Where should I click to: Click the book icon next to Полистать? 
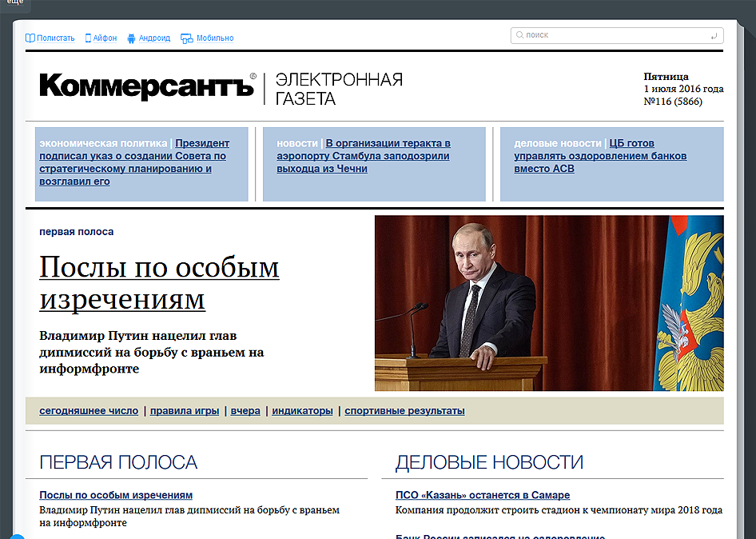click(30, 38)
